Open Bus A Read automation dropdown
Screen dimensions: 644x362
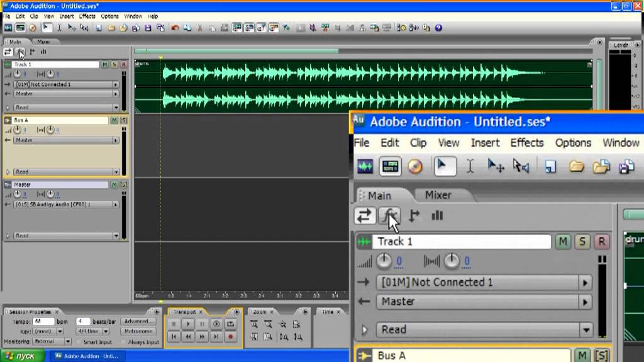[x=116, y=172]
